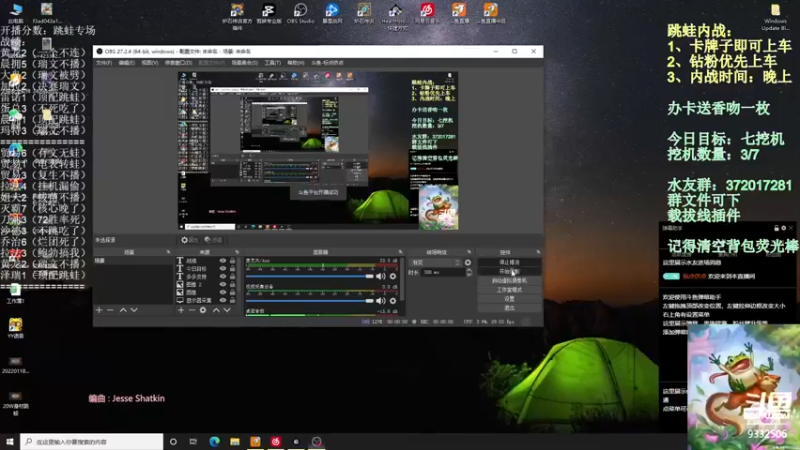Click 开始录制 start recording button
Screen dimensions: 800x450
coord(509,271)
